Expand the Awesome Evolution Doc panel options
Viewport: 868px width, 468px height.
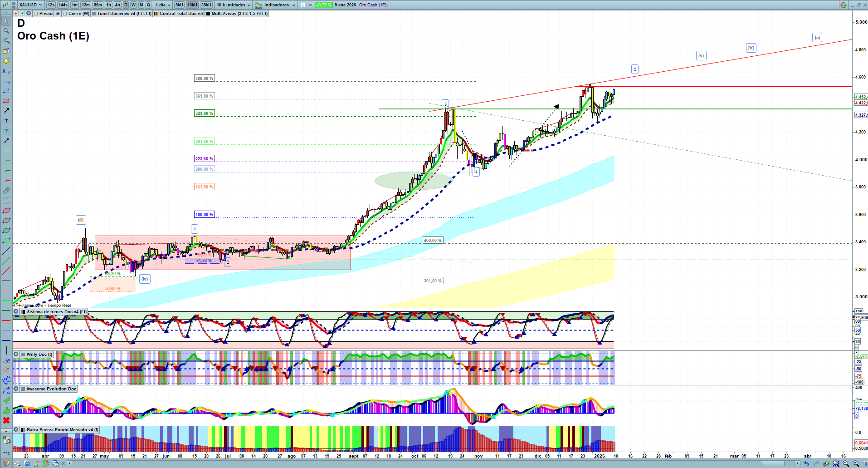(x=16, y=389)
